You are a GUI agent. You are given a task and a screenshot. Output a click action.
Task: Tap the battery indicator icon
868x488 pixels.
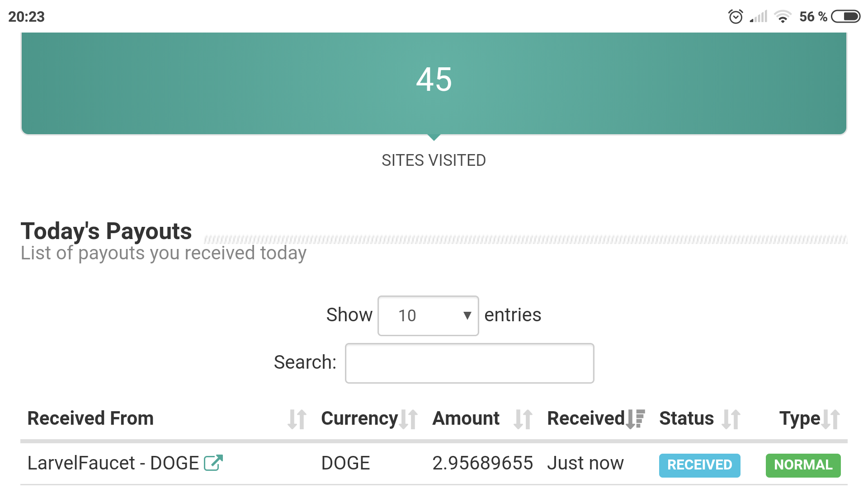coord(845,17)
